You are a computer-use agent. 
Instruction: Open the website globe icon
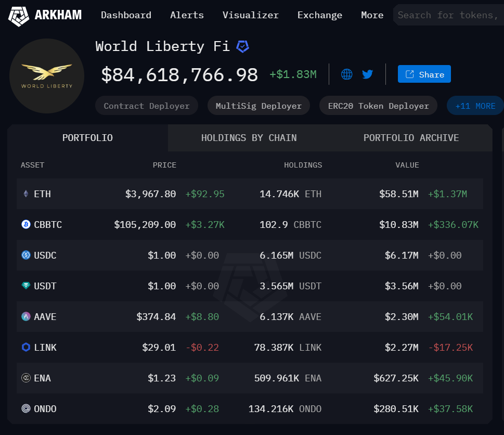tap(346, 74)
